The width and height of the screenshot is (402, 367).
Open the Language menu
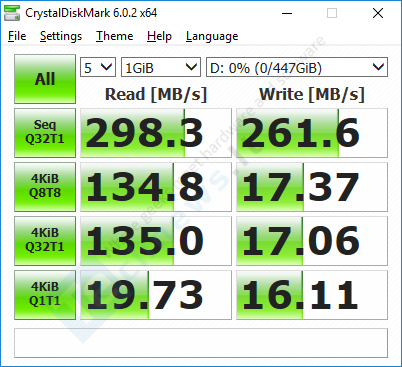[212, 36]
